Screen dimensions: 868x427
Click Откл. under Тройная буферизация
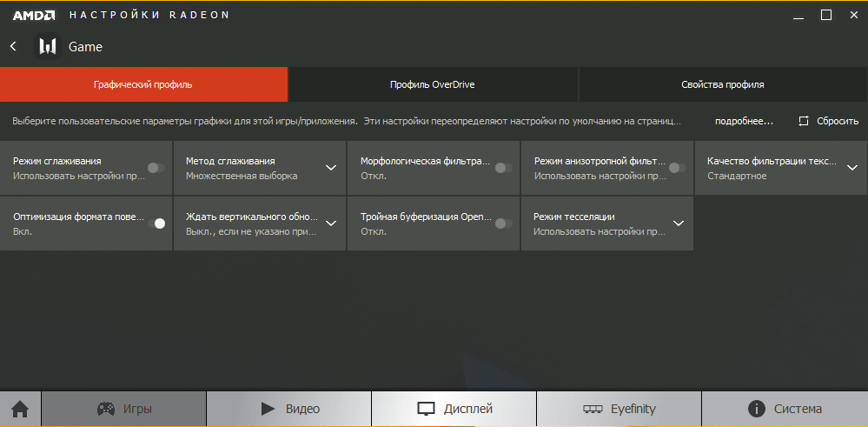pos(373,231)
